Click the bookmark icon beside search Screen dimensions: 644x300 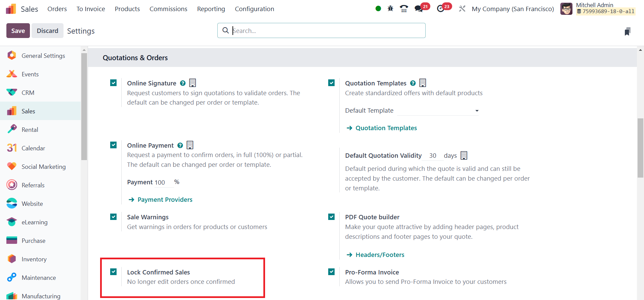pyautogui.click(x=627, y=31)
